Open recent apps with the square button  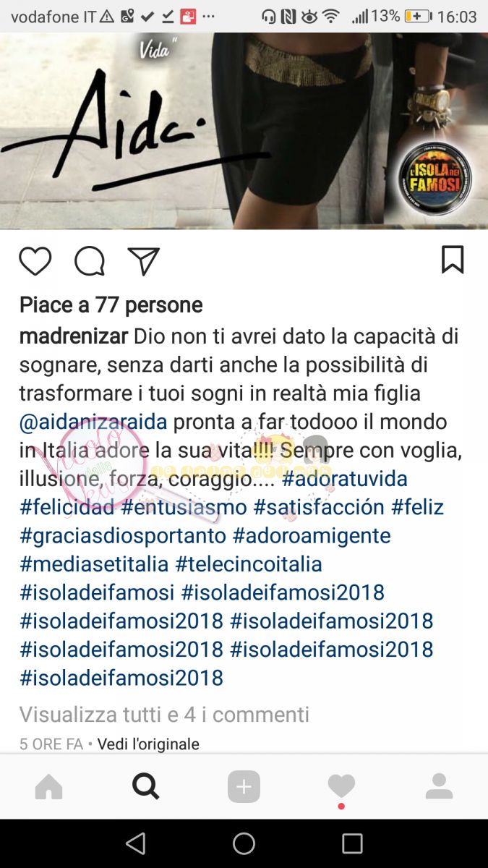352,843
